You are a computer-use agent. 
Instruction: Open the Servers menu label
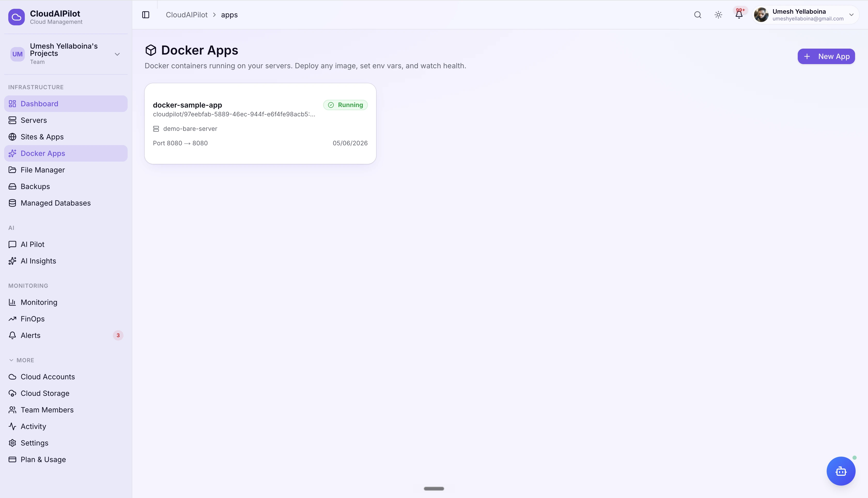coord(34,120)
